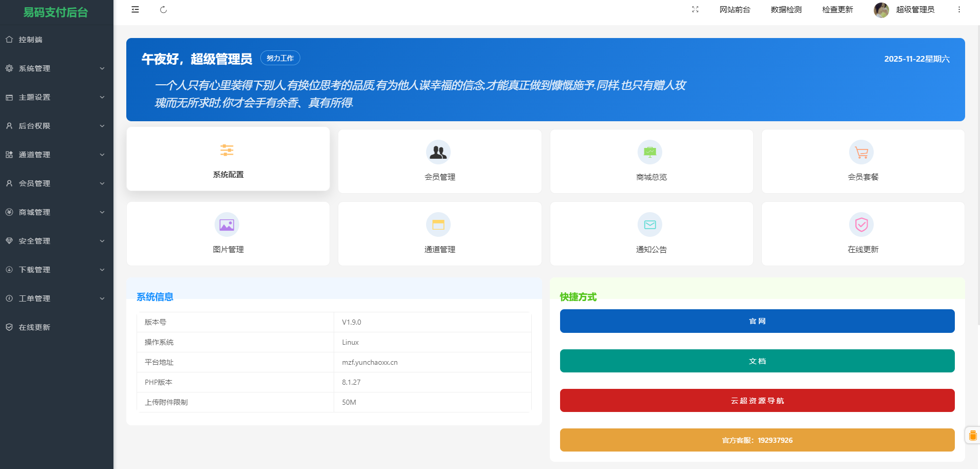Screen dimensions: 980x469
Task: Open 云超资源导航 via the red button
Action: click(757, 400)
